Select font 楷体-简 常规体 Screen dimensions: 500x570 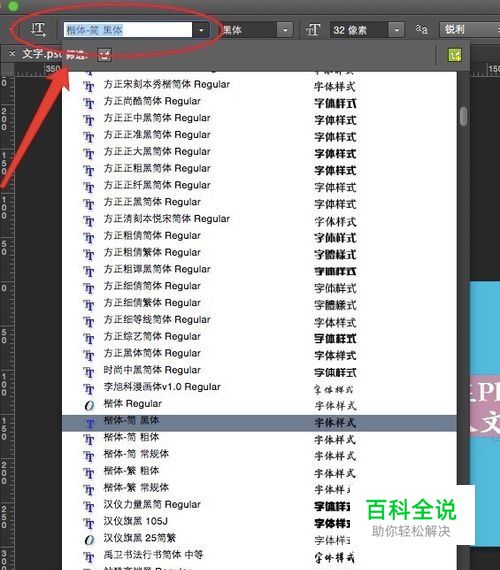(x=259, y=454)
